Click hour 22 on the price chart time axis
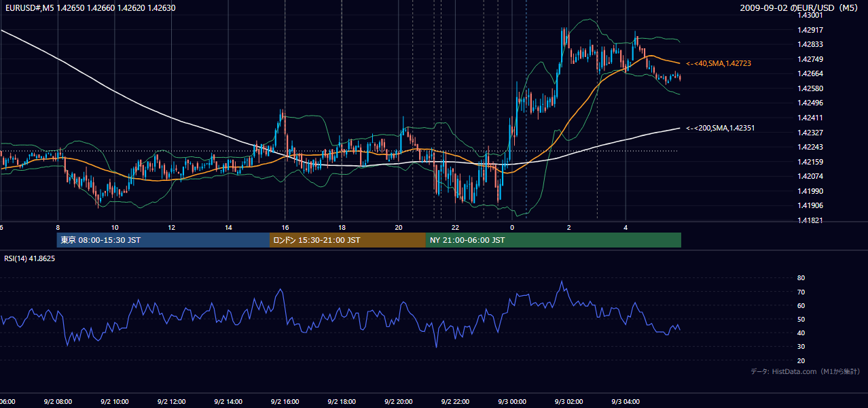Image resolution: width=868 pixels, height=408 pixels. [x=455, y=228]
